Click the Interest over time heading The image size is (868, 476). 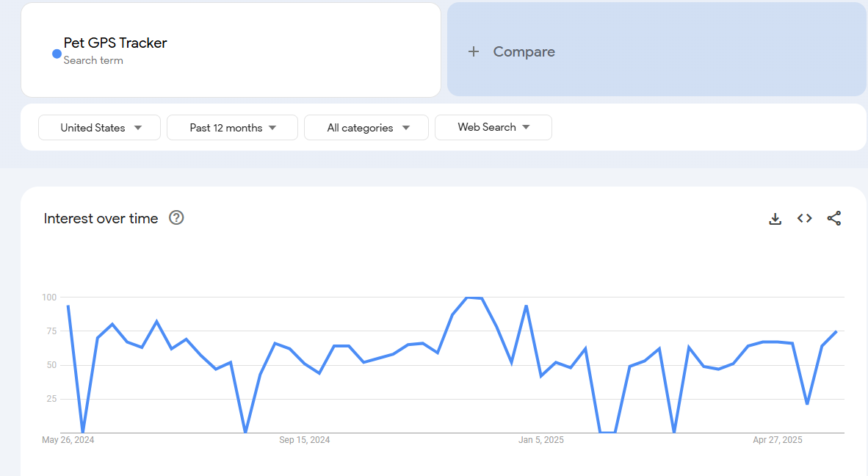click(x=101, y=218)
